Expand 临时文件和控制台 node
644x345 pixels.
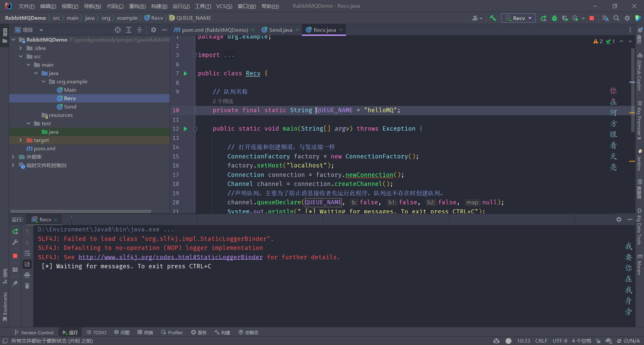click(x=13, y=165)
